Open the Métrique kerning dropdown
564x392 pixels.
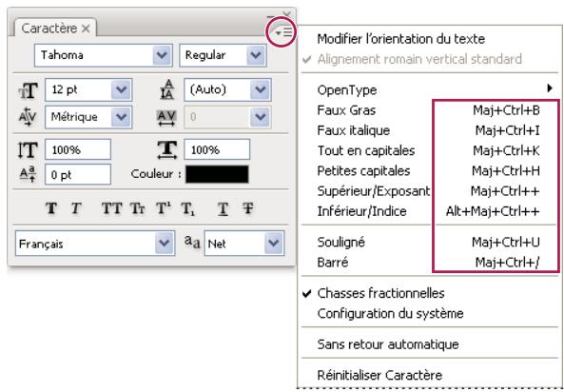point(121,117)
